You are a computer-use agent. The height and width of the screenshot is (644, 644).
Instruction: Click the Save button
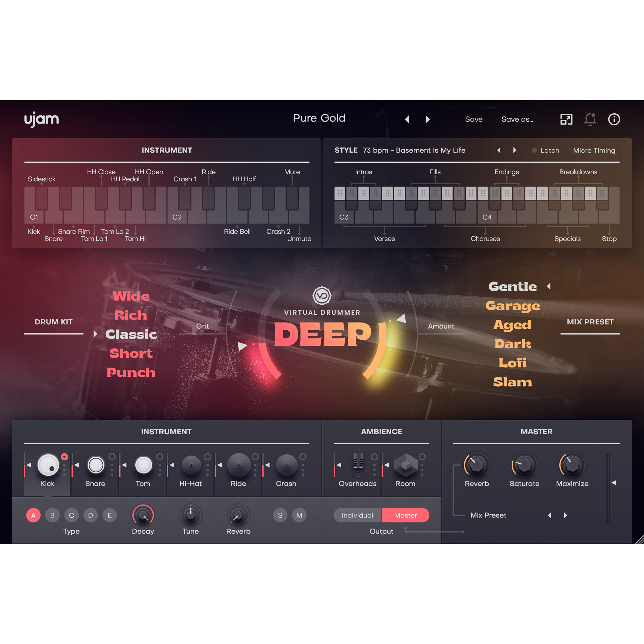474,119
